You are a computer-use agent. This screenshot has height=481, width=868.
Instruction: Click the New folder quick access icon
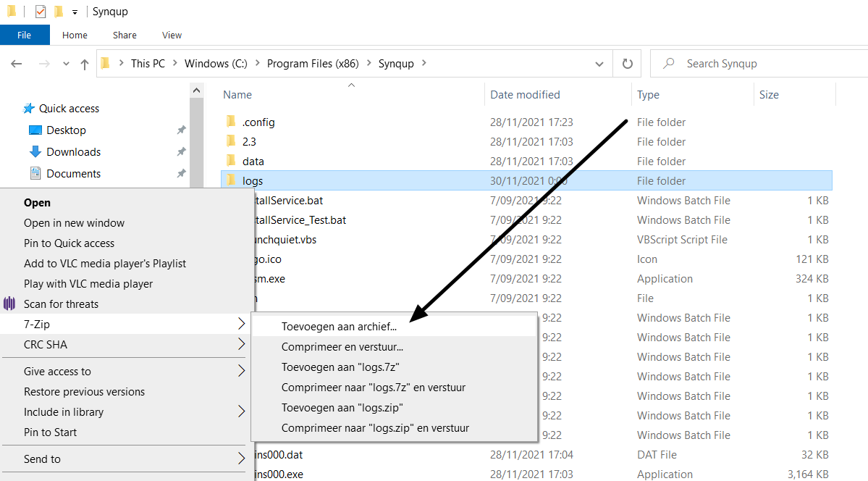pyautogui.click(x=58, y=11)
